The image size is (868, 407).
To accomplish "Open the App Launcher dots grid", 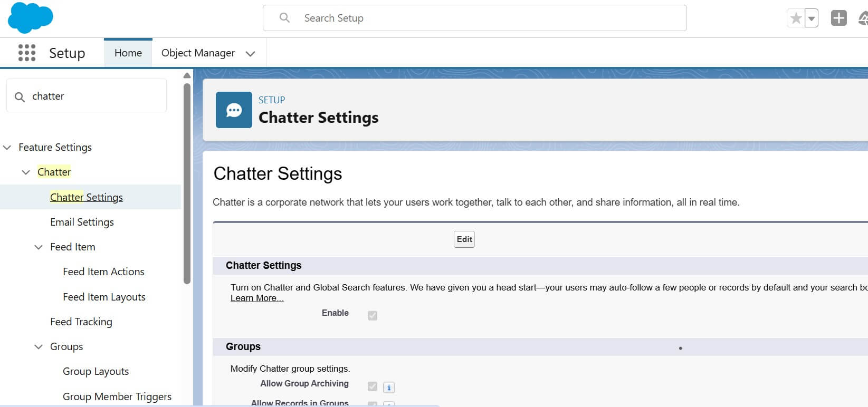I will pyautogui.click(x=27, y=53).
